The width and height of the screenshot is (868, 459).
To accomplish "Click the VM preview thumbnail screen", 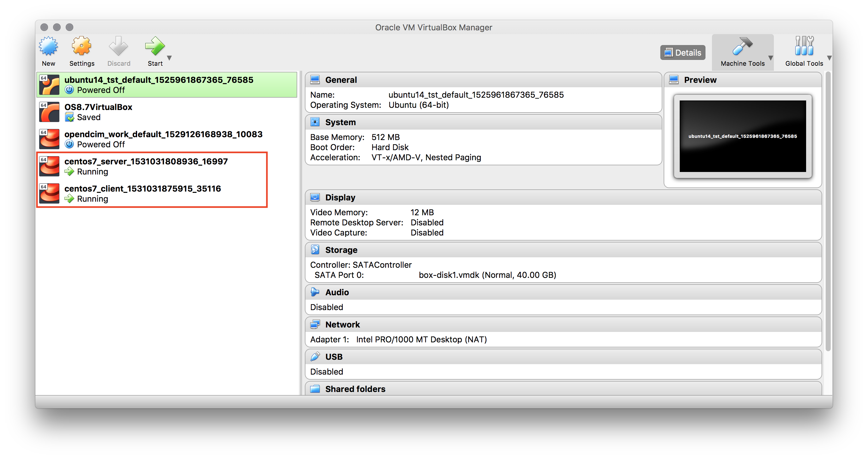I will click(x=742, y=136).
